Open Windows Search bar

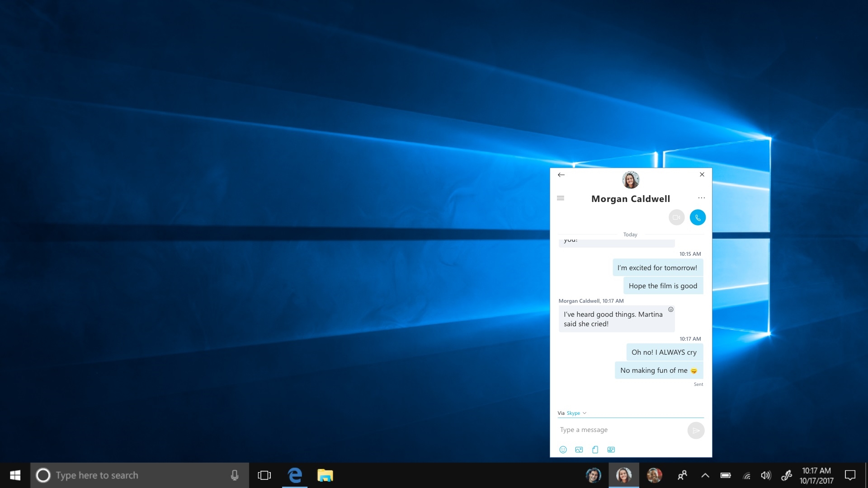(x=138, y=475)
